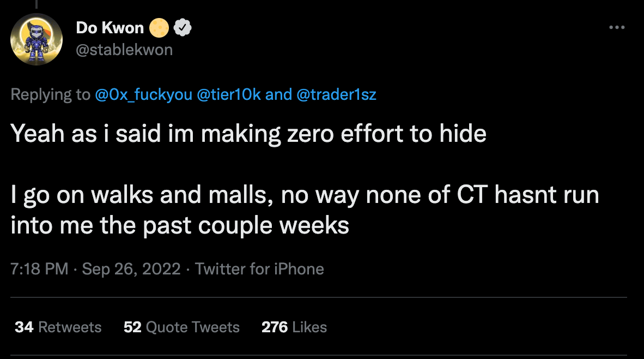Open the more options ellipsis menu

(617, 27)
